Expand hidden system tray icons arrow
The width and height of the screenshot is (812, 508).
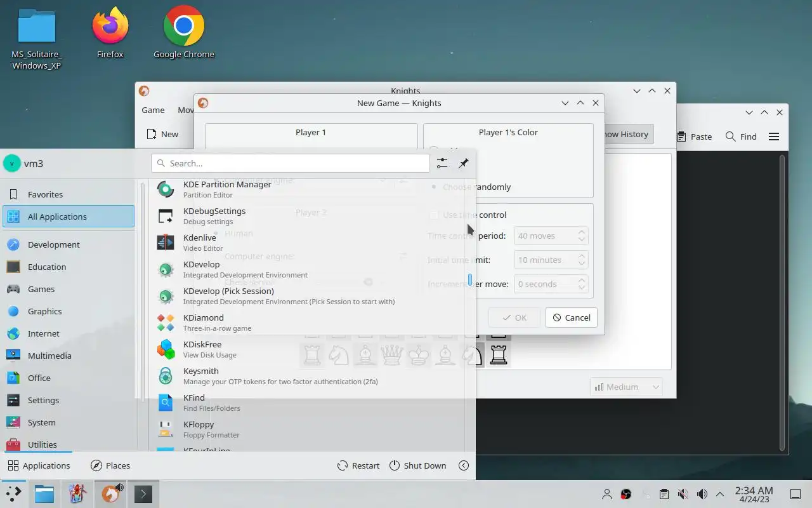tap(720, 494)
